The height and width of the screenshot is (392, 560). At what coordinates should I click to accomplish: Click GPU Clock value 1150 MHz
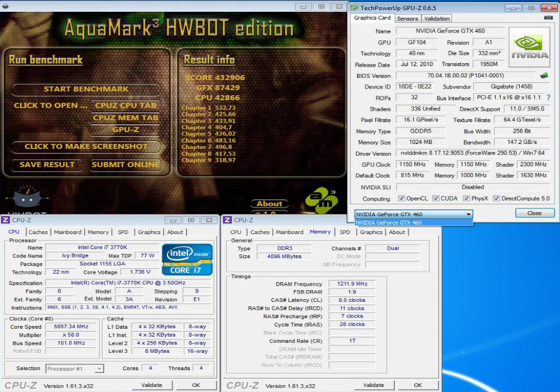tap(413, 165)
